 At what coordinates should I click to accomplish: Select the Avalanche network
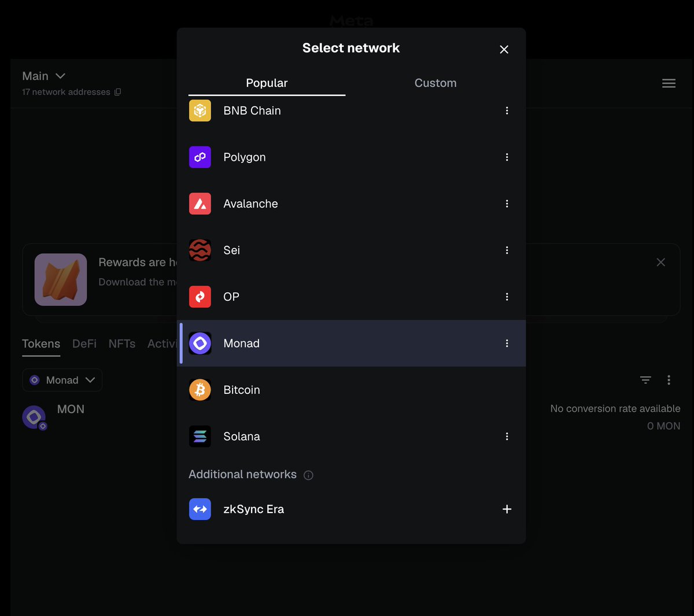tap(351, 204)
